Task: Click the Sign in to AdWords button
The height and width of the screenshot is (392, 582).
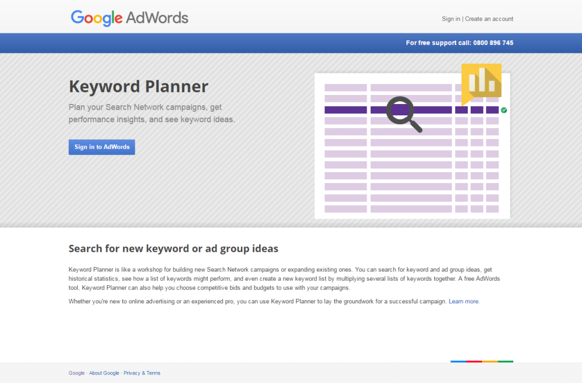Action: (x=102, y=147)
